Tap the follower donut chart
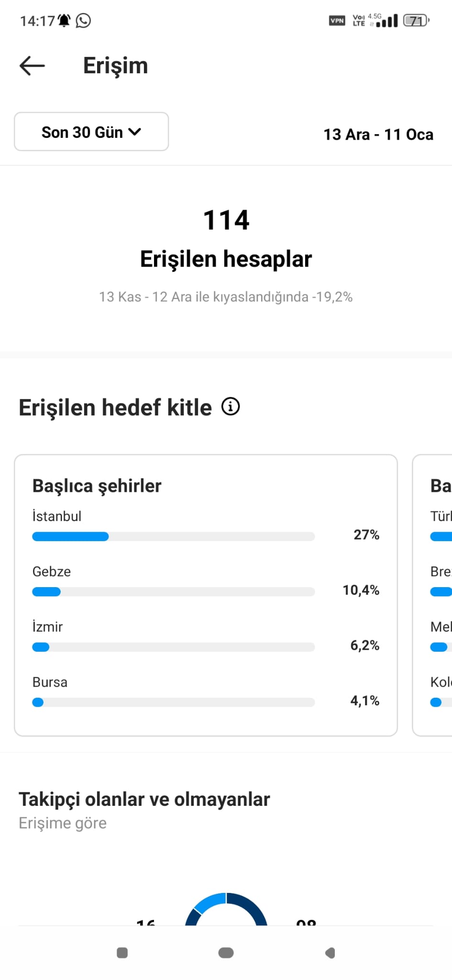452x980 pixels. coord(226,909)
